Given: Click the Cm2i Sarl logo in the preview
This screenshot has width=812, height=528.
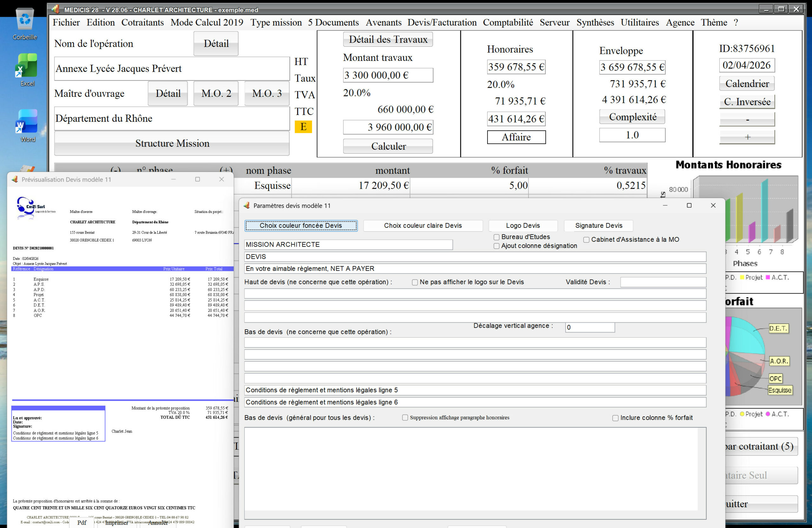Looking at the screenshot, I should [x=35, y=208].
